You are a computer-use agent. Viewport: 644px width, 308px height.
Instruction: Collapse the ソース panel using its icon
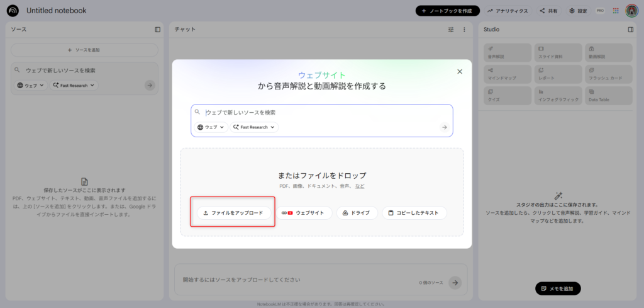(x=158, y=30)
